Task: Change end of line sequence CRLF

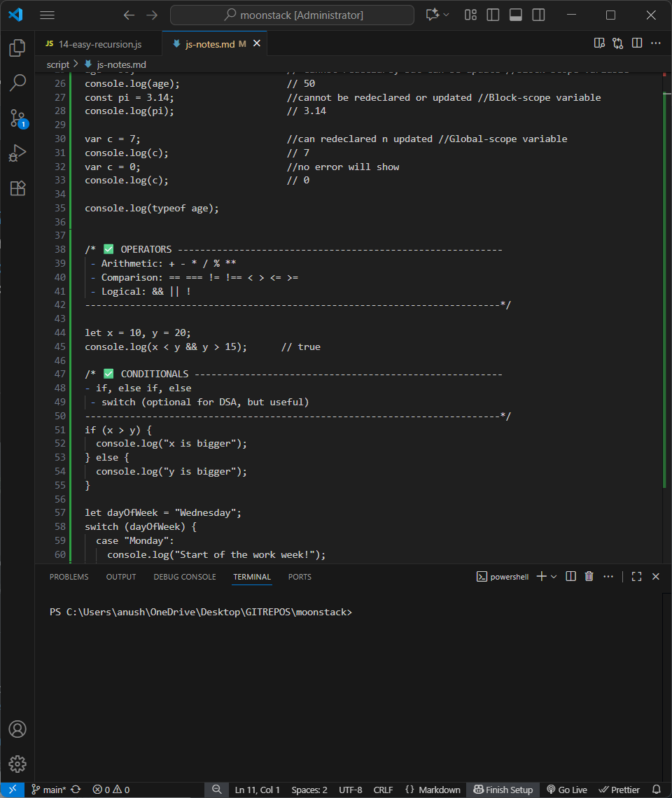Action: pos(383,790)
